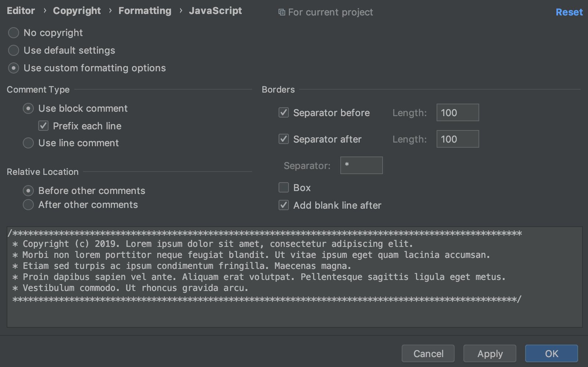Choose After other comments
This screenshot has height=367, width=588.
click(x=28, y=205)
